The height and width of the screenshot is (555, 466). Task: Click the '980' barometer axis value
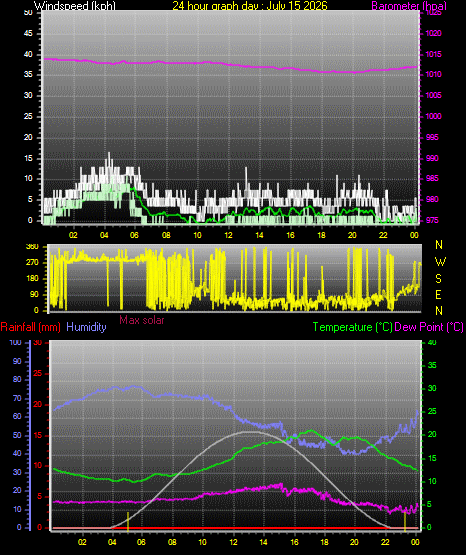click(x=432, y=199)
